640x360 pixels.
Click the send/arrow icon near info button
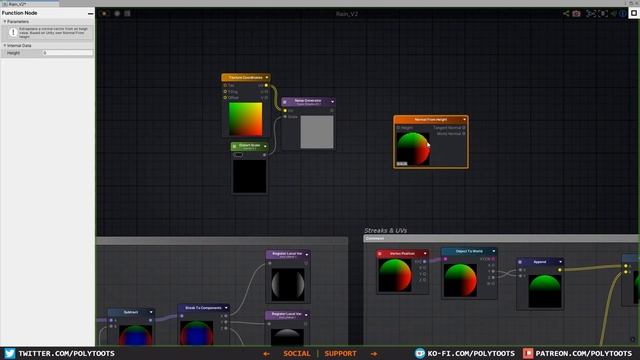(613, 13)
